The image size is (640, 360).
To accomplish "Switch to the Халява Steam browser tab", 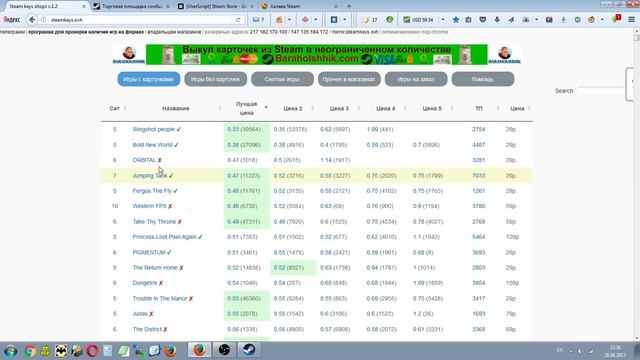I will click(299, 6).
